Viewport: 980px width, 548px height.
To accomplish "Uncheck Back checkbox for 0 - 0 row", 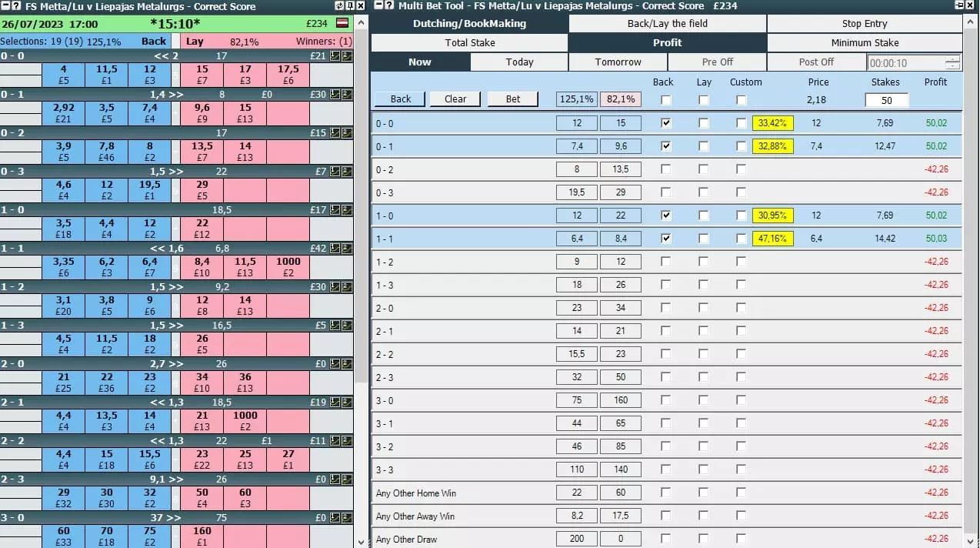I will tap(665, 123).
